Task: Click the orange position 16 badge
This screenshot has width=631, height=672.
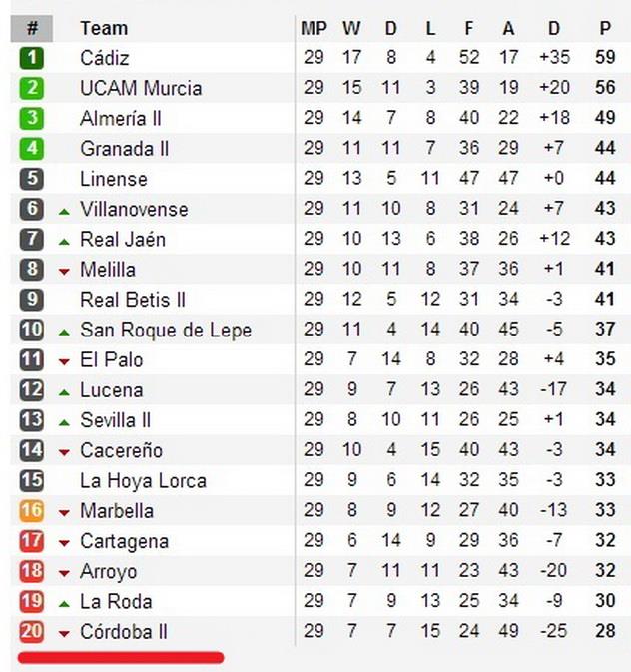Action: (x=32, y=511)
